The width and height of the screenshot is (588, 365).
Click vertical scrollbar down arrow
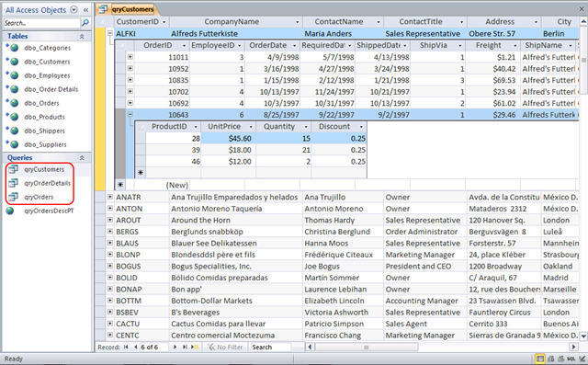[583, 336]
